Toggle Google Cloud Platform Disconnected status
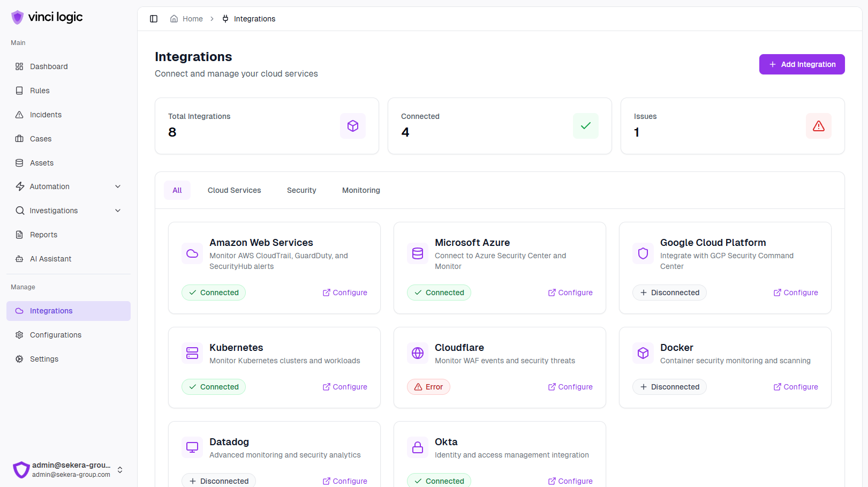This screenshot has height=487, width=868. pyautogui.click(x=669, y=293)
